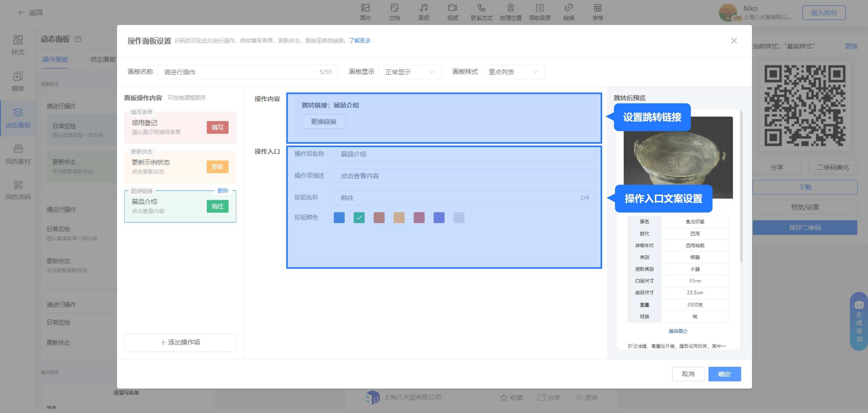The image size is (868, 413).
Task: Open the 了解更多 link
Action: point(360,41)
